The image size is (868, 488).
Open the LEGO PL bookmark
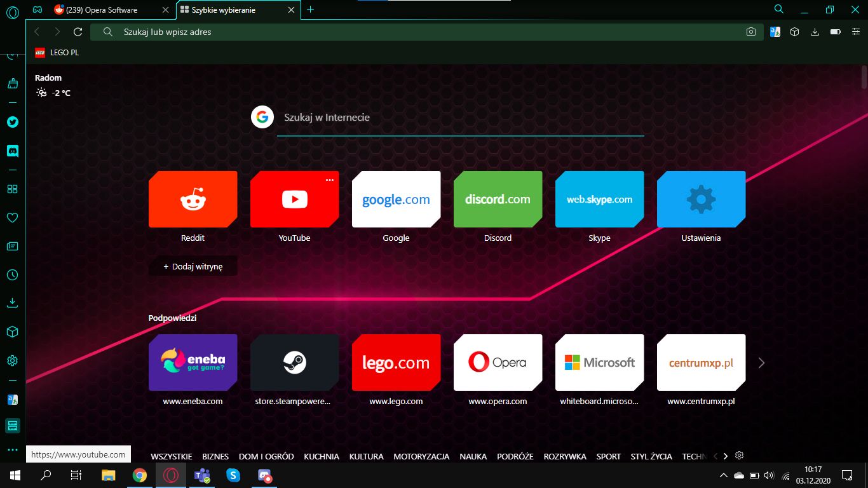point(57,52)
